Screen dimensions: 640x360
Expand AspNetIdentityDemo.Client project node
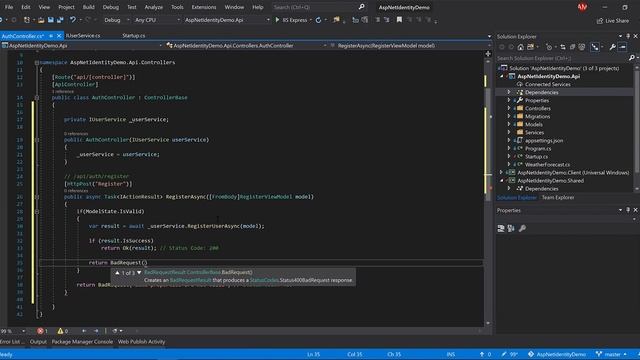tap(501, 173)
